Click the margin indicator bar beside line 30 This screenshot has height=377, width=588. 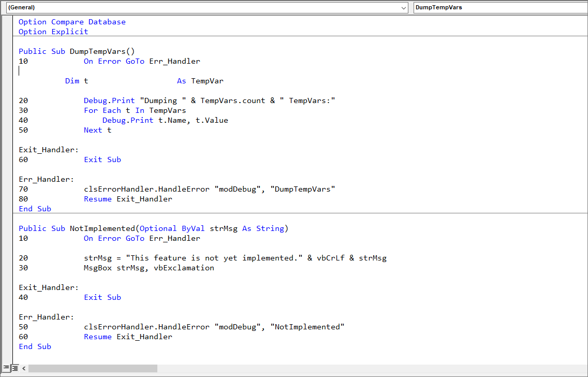tap(7, 110)
